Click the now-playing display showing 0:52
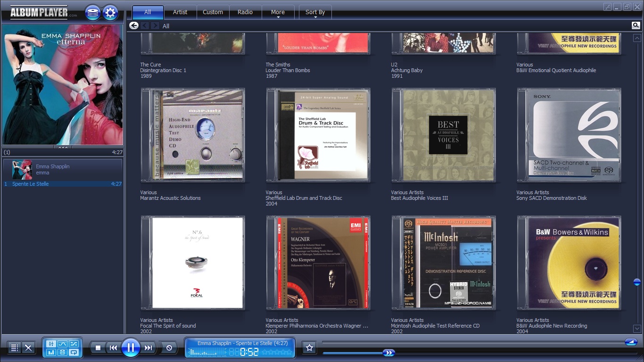Screen dimensions: 644x362 point(240,348)
